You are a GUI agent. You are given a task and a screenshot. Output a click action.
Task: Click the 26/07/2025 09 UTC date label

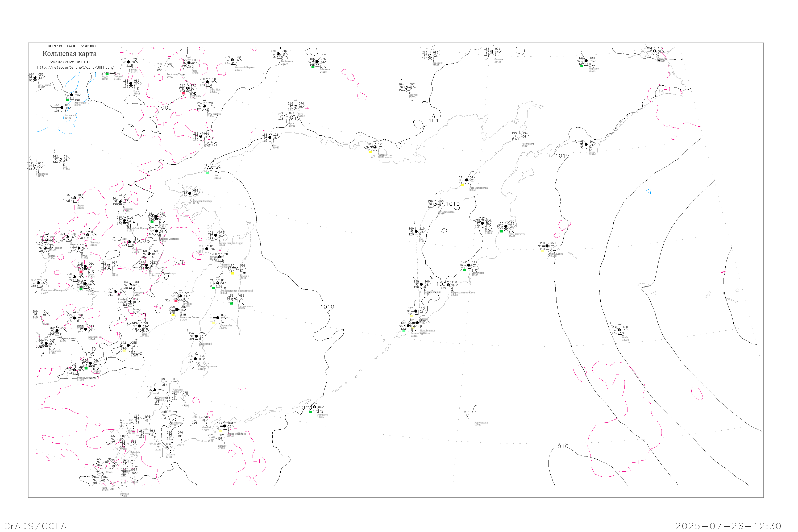pyautogui.click(x=70, y=62)
